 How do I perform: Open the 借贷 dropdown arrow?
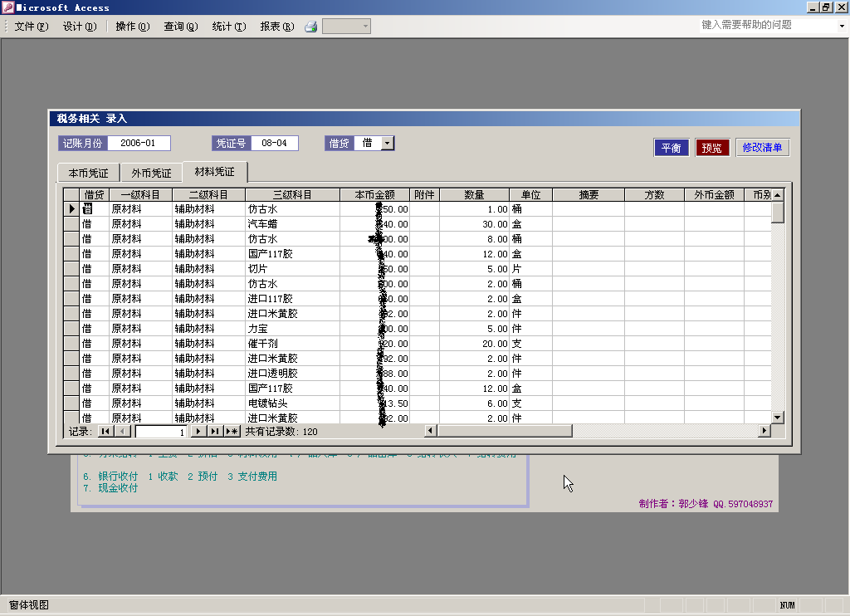[387, 144]
